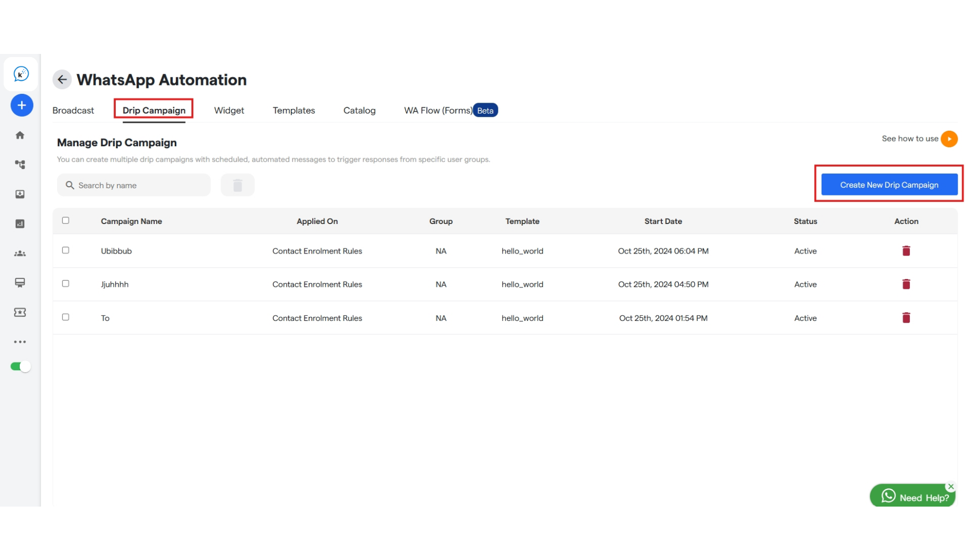Switch to the Widget tab
Screen dimensions: 968x560
click(229, 110)
